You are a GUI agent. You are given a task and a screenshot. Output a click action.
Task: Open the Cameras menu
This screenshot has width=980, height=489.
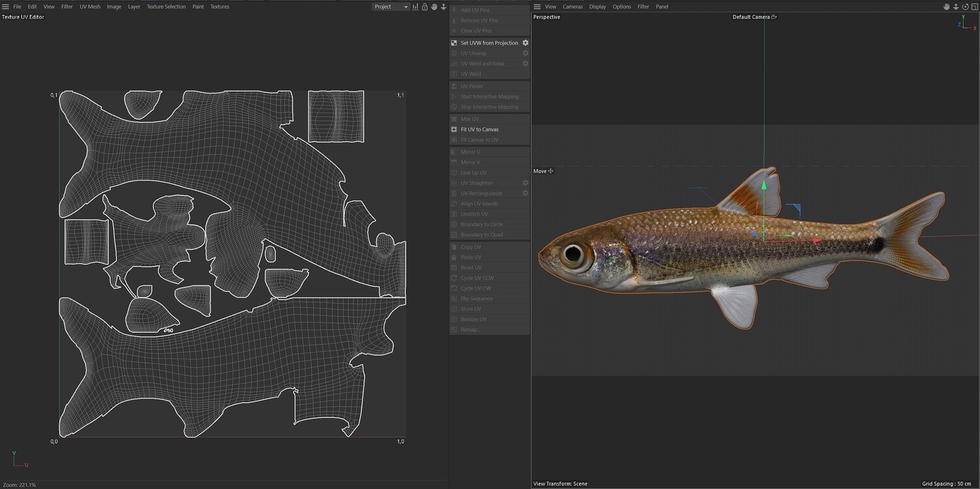coord(573,7)
